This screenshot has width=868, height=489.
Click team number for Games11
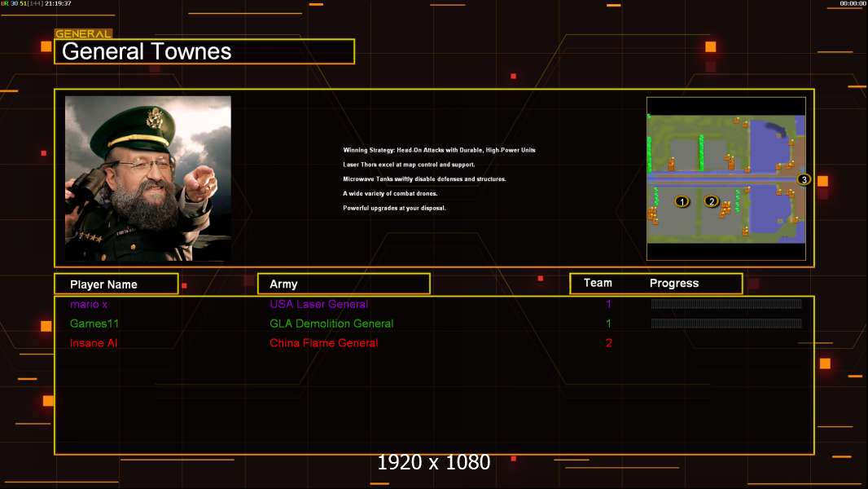[608, 324]
